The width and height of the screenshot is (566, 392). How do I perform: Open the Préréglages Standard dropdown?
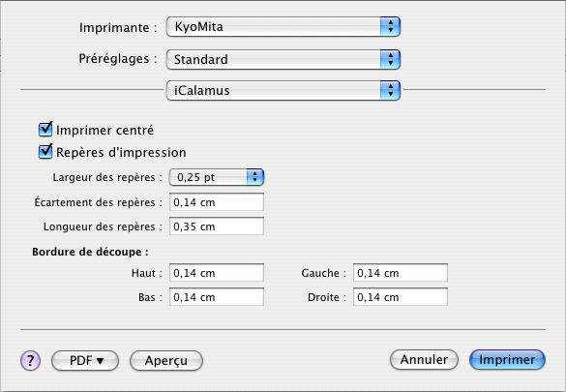[x=283, y=59]
